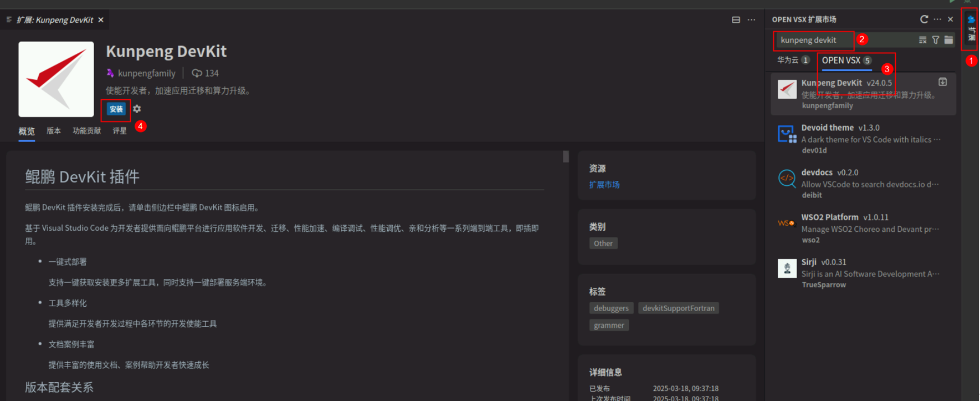Click the devdocs extension icon
This screenshot has height=401, width=980.
(x=787, y=179)
